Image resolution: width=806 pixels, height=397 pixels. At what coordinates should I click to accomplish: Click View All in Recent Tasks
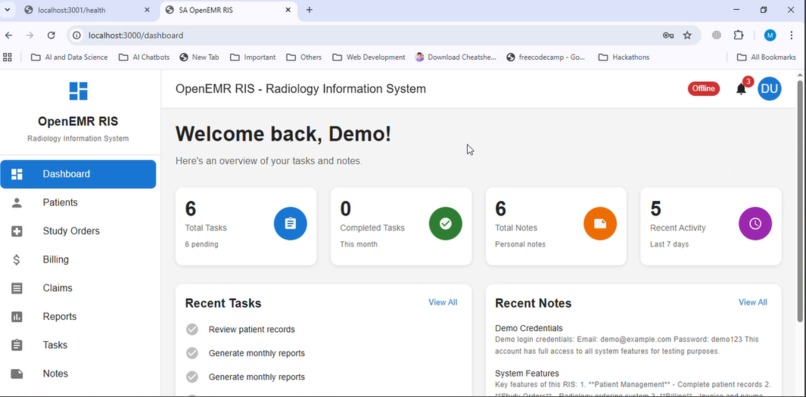(443, 302)
